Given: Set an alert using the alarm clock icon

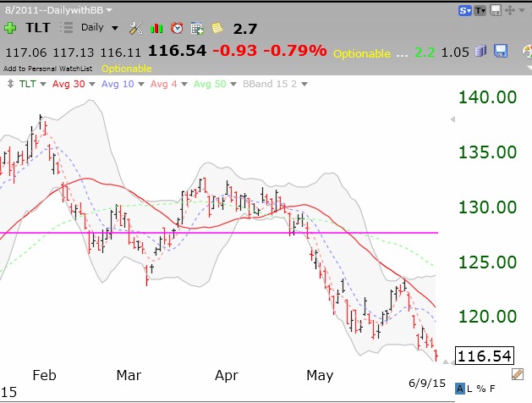Looking at the screenshot, I should (x=177, y=28).
